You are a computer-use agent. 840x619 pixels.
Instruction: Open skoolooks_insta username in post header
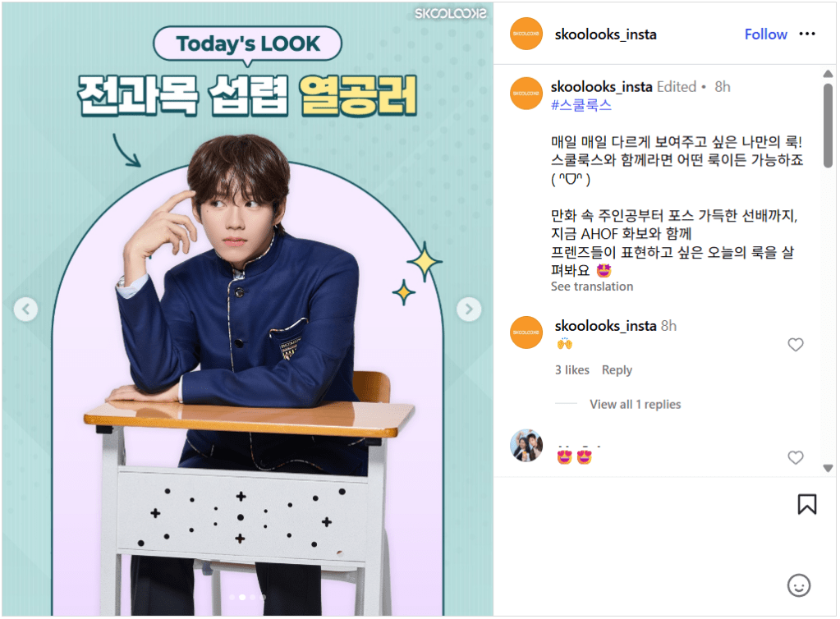click(x=607, y=34)
